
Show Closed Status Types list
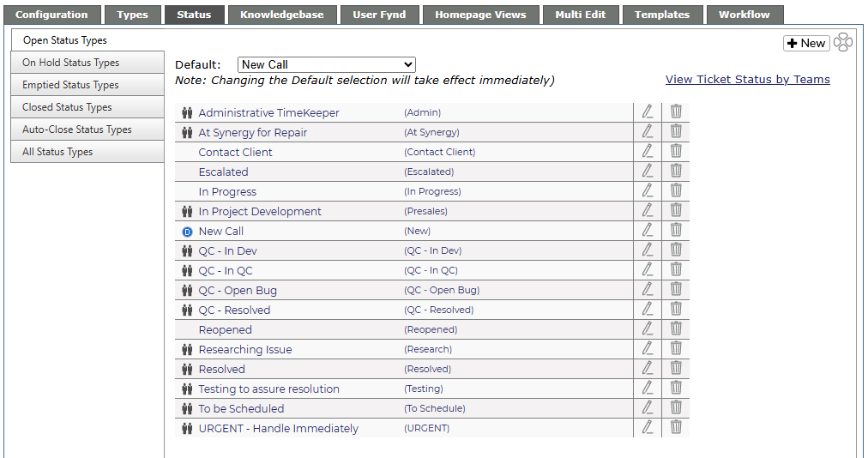click(x=87, y=107)
